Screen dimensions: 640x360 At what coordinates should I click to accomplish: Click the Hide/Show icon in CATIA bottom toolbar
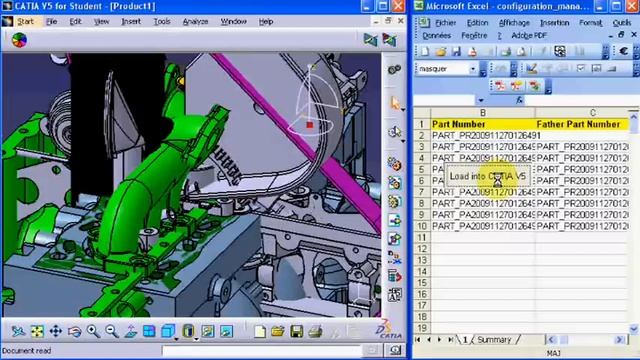pyautogui.click(x=208, y=331)
